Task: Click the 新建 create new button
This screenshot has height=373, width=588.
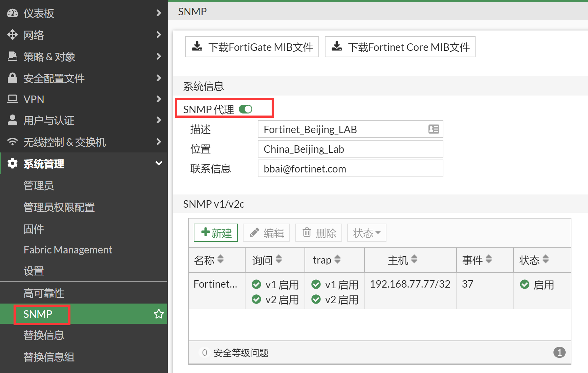Action: [x=216, y=233]
